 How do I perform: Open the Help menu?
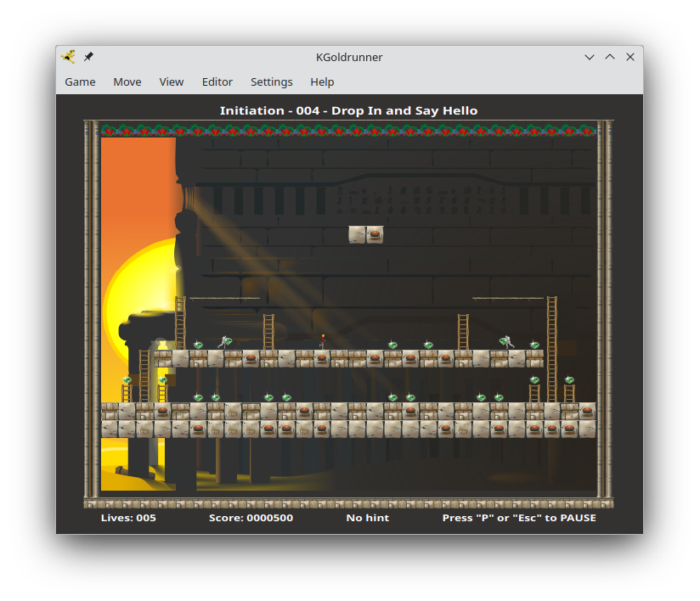(322, 82)
